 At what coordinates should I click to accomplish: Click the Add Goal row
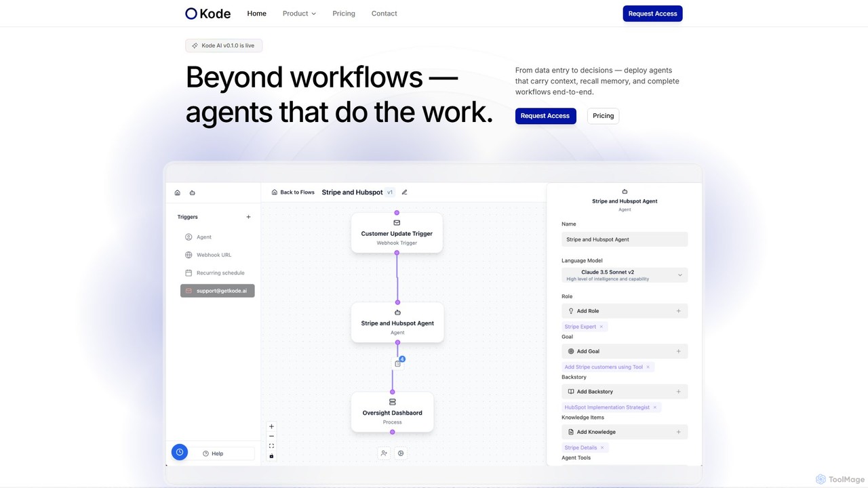[x=625, y=351]
